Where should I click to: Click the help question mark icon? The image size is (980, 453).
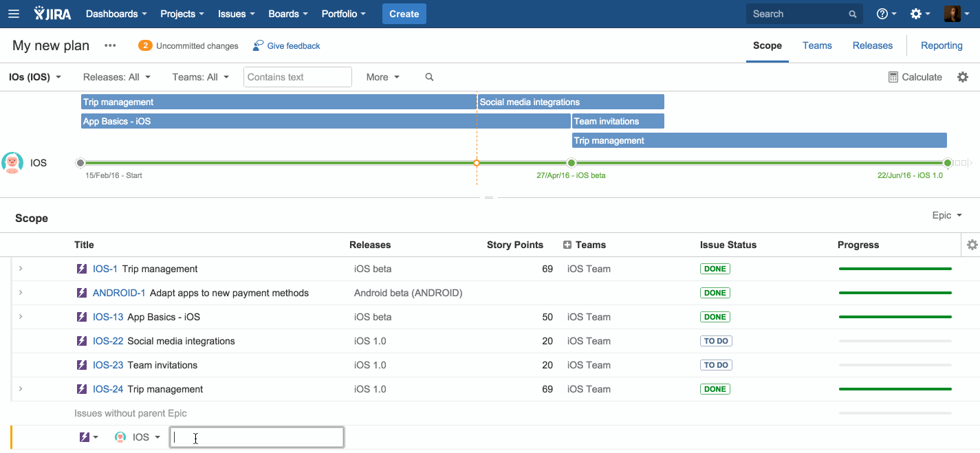tap(882, 14)
